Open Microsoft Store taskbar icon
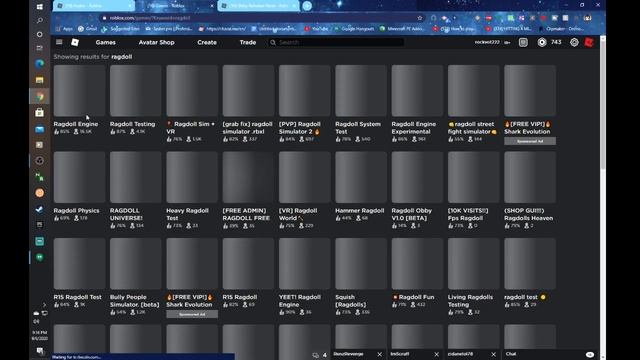This screenshot has height=360, width=640. coord(40,112)
